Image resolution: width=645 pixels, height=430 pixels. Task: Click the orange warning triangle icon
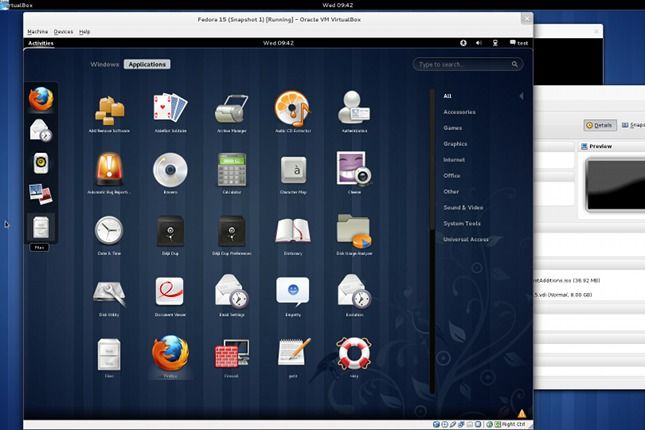[x=522, y=414]
